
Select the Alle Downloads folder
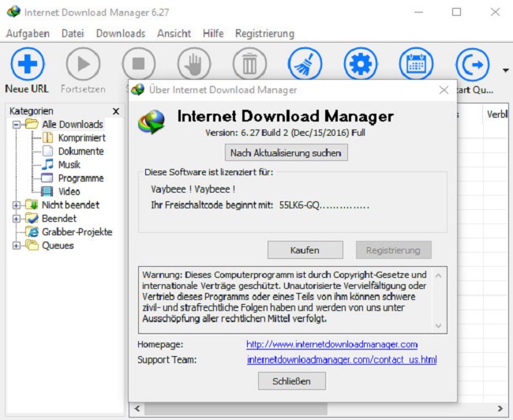coord(73,125)
